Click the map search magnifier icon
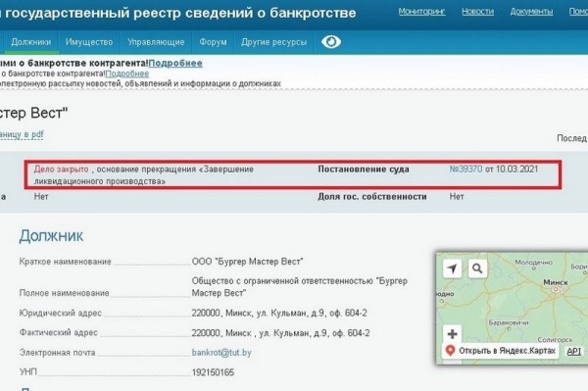This screenshot has height=391, width=588. pos(477,269)
